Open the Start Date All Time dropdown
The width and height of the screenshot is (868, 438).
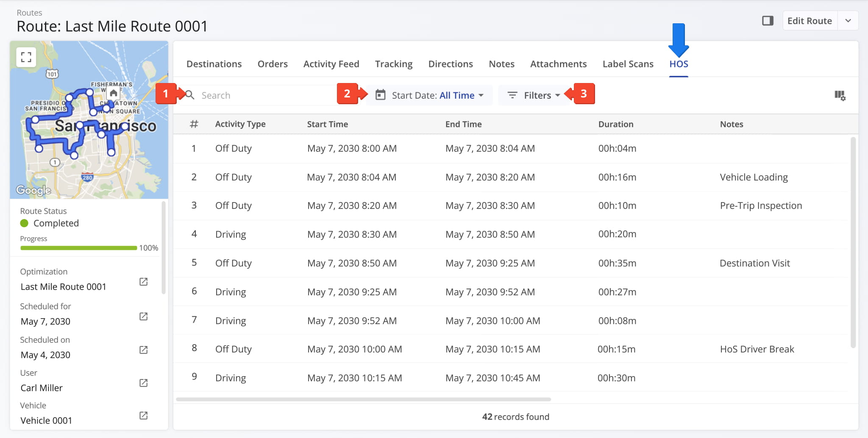click(430, 95)
